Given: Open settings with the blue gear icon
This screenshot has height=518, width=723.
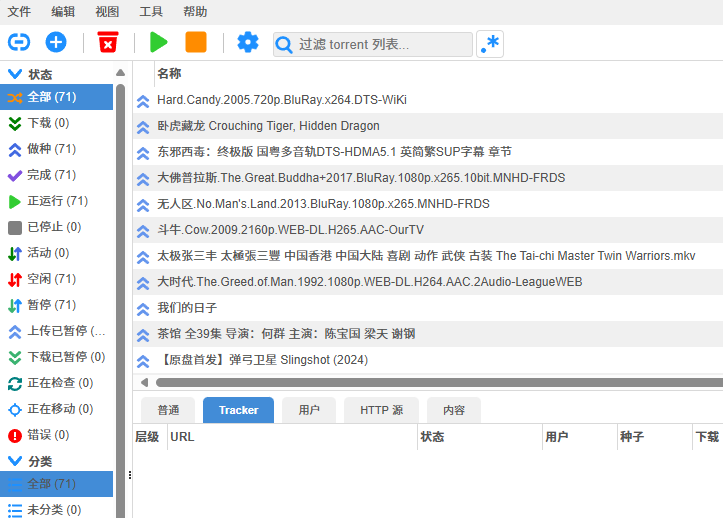Looking at the screenshot, I should (x=247, y=42).
